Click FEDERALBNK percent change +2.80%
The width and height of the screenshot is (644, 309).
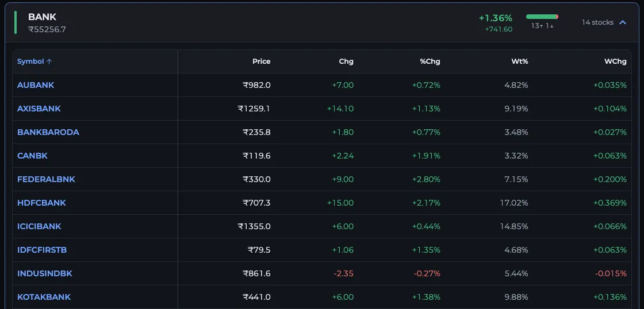click(426, 179)
